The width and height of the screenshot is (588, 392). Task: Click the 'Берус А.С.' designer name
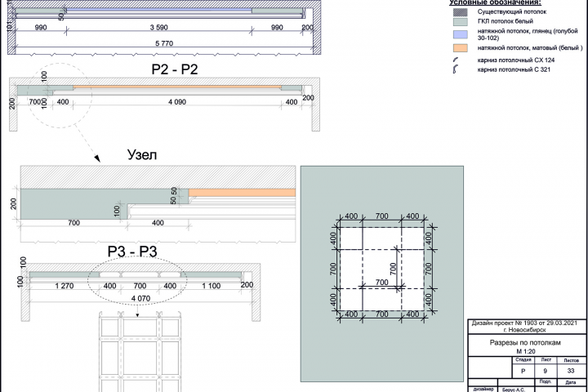pos(514,390)
